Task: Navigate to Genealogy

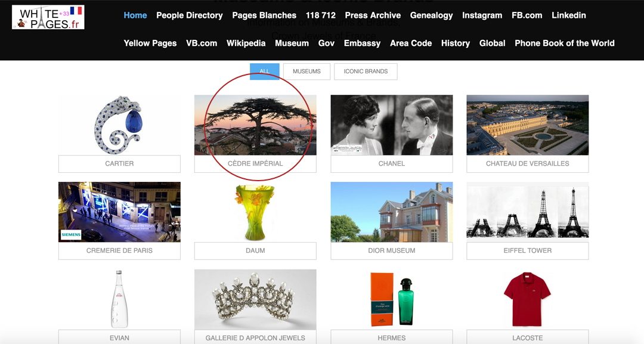Action: [x=431, y=15]
